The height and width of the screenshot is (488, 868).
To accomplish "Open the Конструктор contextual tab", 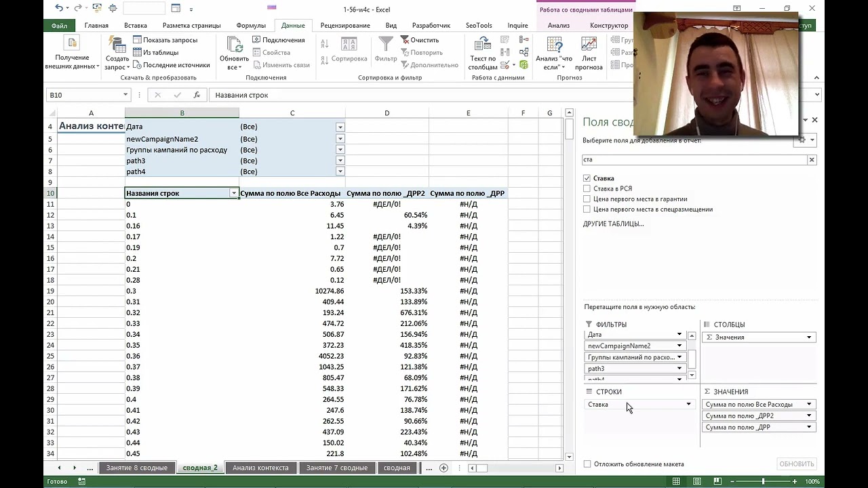I will click(609, 25).
